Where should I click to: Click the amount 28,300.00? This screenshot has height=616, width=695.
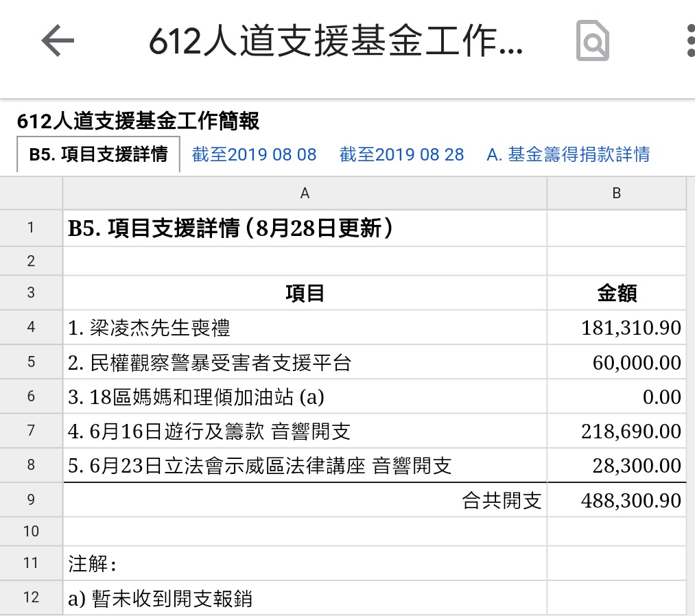pos(617,465)
